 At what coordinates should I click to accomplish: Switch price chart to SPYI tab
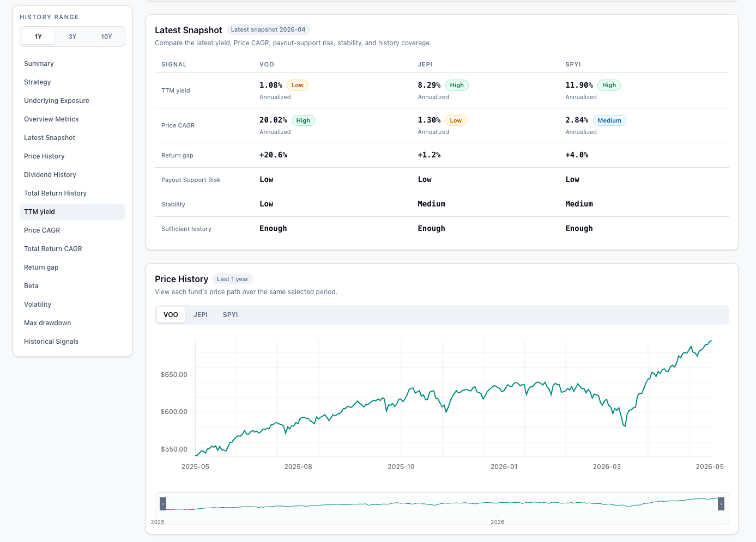click(x=231, y=315)
